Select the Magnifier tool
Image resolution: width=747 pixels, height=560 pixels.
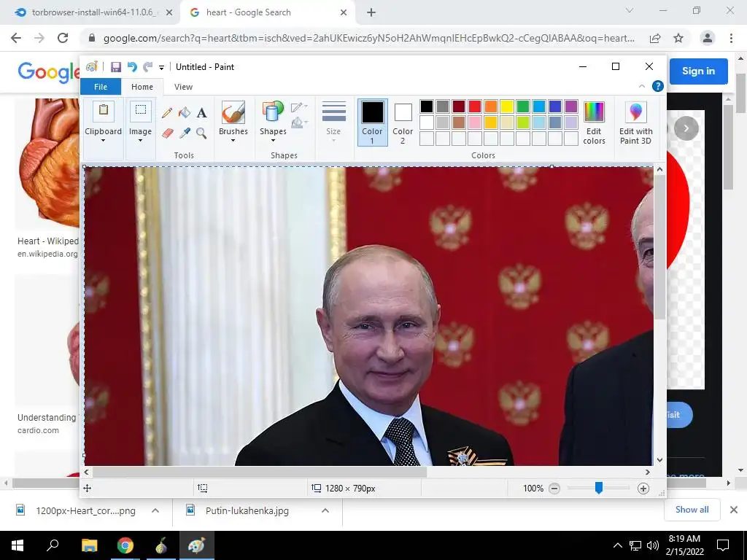pyautogui.click(x=201, y=133)
